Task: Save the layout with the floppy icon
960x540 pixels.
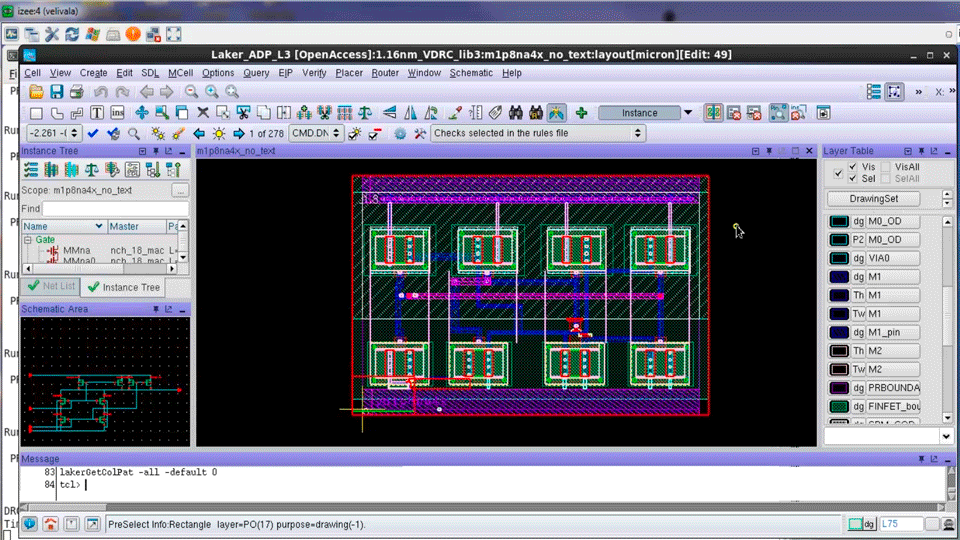Action: 56,92
